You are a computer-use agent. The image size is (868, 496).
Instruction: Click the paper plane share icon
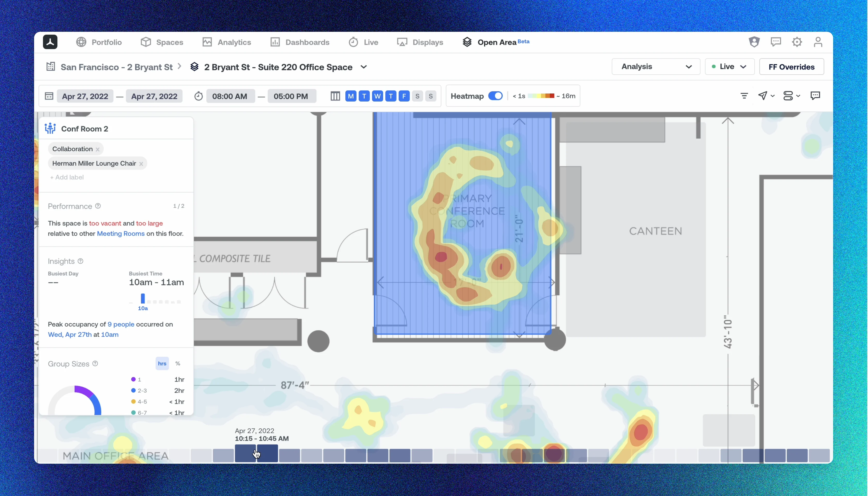763,96
